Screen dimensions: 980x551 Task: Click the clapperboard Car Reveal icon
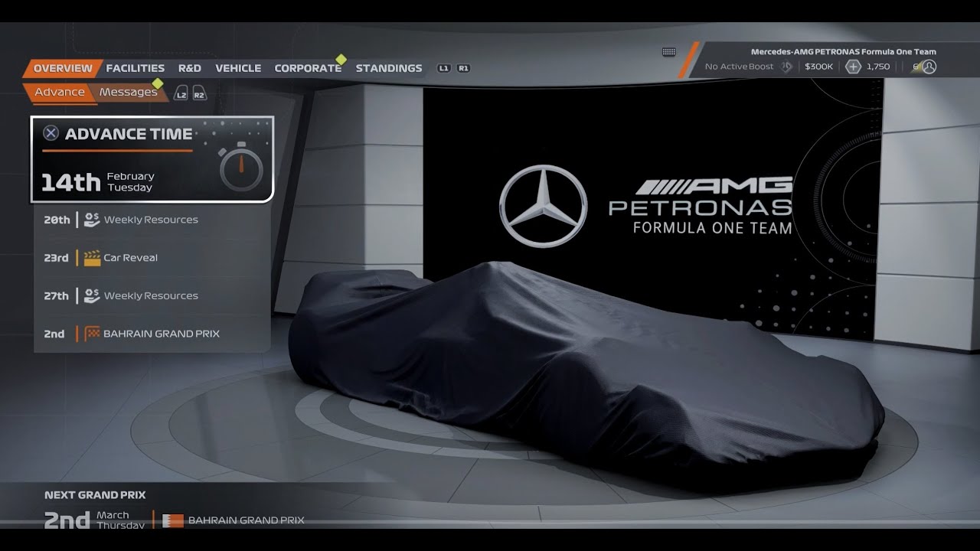92,258
